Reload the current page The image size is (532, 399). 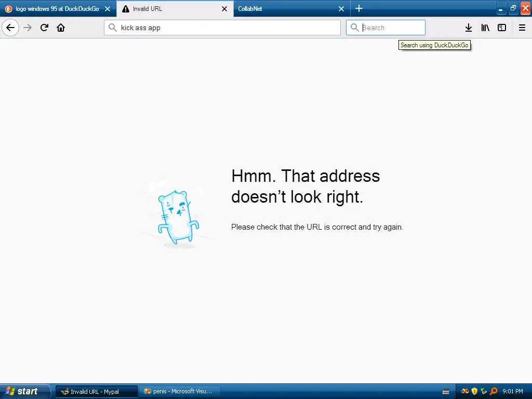click(x=45, y=28)
